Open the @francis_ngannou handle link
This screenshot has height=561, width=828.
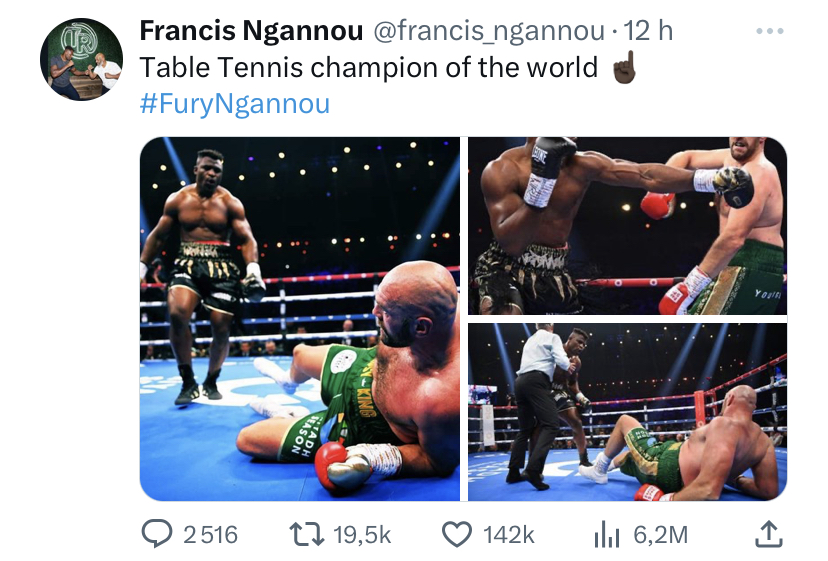pos(488,32)
